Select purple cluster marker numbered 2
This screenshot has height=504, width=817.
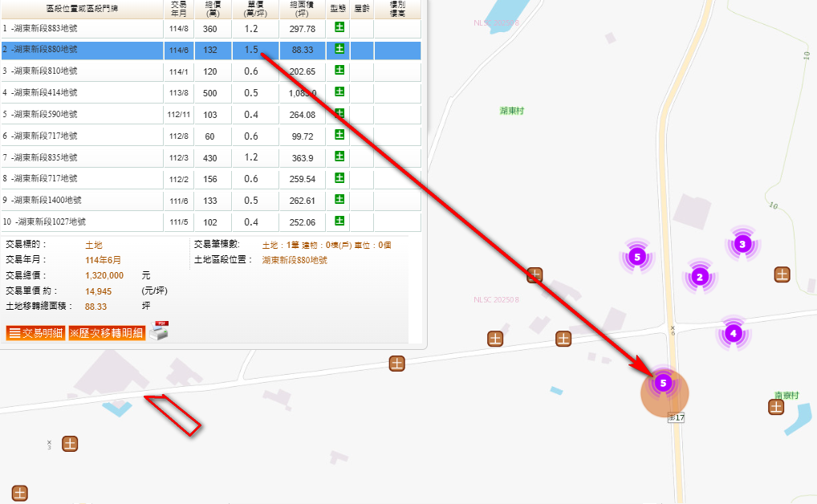coord(699,278)
